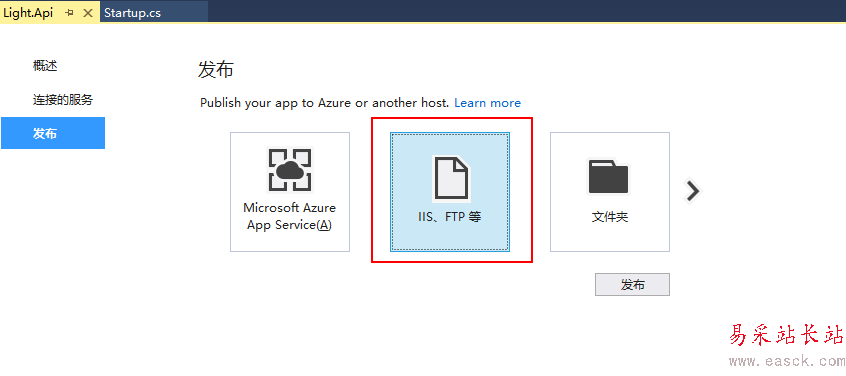Click the large 发布 page heading
The width and height of the screenshot is (846, 376).
[216, 70]
